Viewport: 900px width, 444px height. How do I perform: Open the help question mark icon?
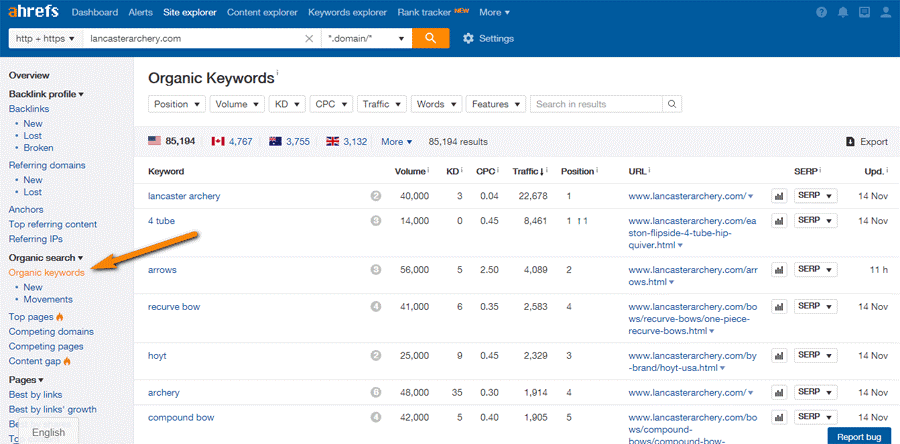[822, 13]
